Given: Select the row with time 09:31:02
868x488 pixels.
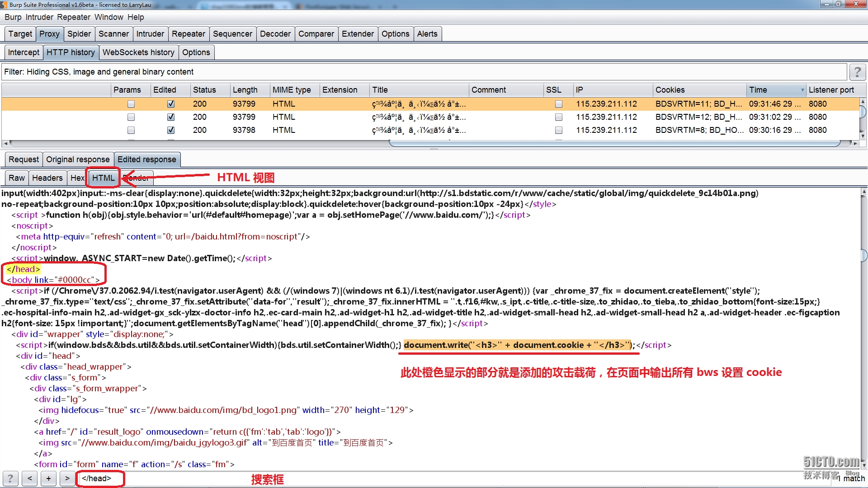Looking at the screenshot, I should 429,117.
